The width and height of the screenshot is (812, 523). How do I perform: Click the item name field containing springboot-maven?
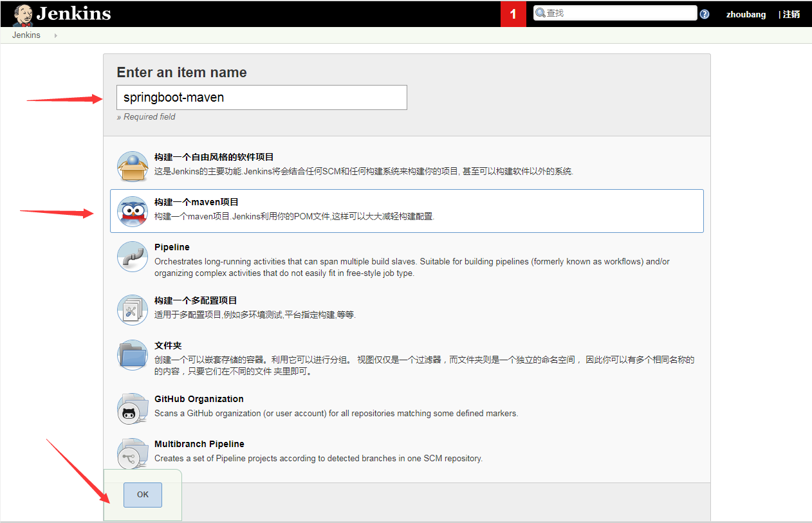point(262,98)
